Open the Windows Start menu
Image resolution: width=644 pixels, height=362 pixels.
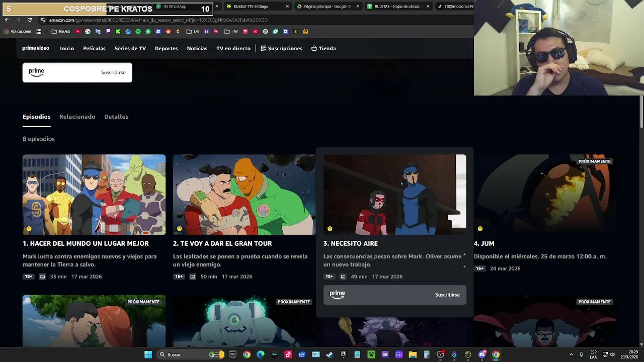coord(148,355)
